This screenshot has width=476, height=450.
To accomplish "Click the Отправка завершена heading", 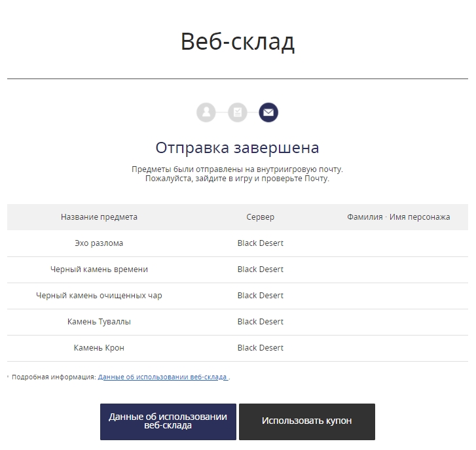I will click(x=238, y=147).
